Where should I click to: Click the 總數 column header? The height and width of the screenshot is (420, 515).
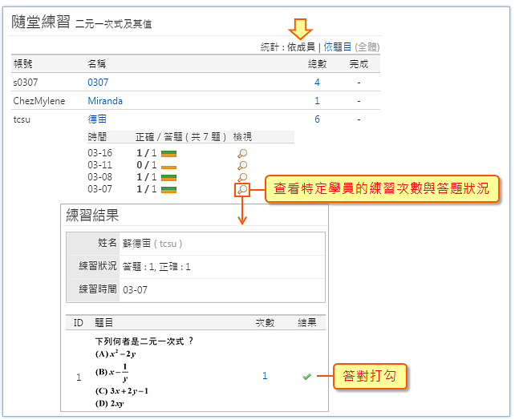point(317,63)
